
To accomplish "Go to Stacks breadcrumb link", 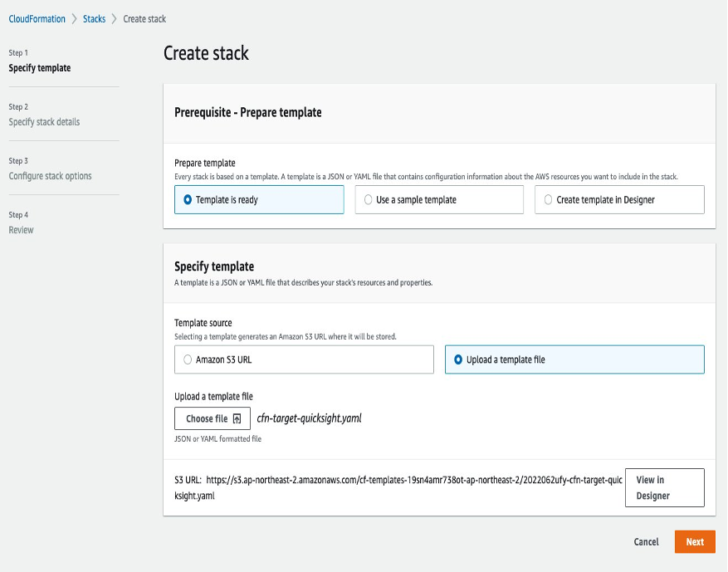I will (94, 19).
